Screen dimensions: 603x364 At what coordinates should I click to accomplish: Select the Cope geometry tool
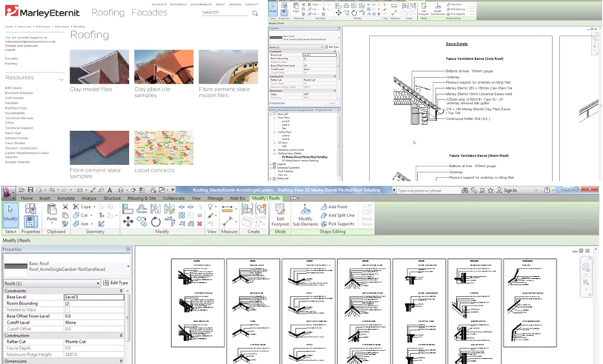click(82, 206)
